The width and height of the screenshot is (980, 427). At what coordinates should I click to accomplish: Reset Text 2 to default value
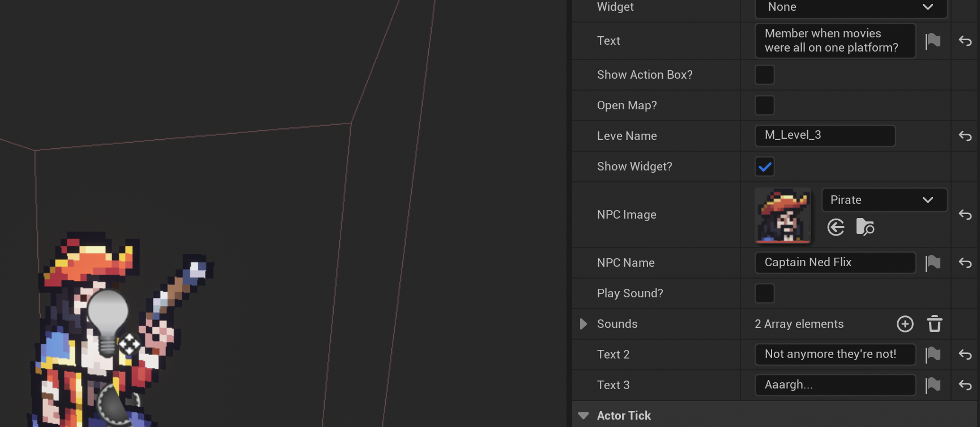pyautogui.click(x=965, y=355)
